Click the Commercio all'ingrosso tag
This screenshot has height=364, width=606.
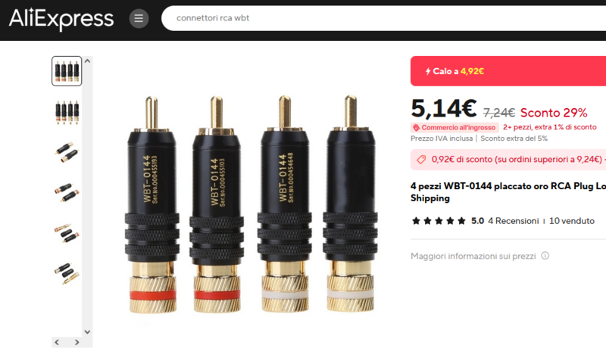454,127
